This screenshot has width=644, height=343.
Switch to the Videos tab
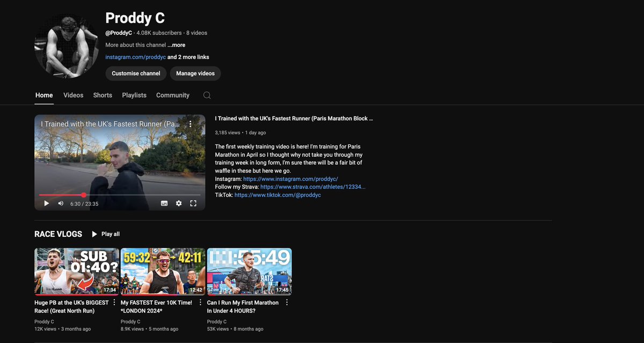click(x=73, y=95)
